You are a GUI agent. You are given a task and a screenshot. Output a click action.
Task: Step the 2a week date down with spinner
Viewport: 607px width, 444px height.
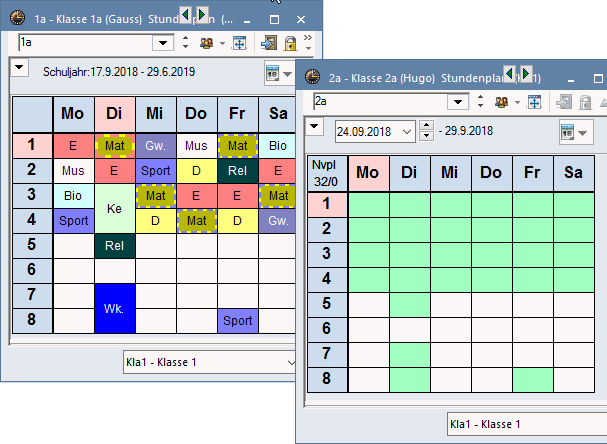(x=427, y=136)
